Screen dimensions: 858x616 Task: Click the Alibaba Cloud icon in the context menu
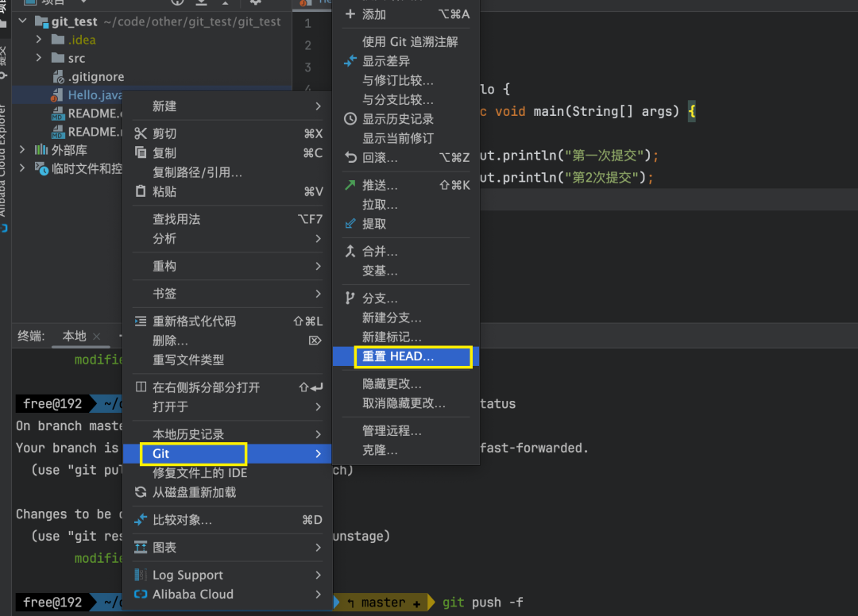(x=141, y=594)
